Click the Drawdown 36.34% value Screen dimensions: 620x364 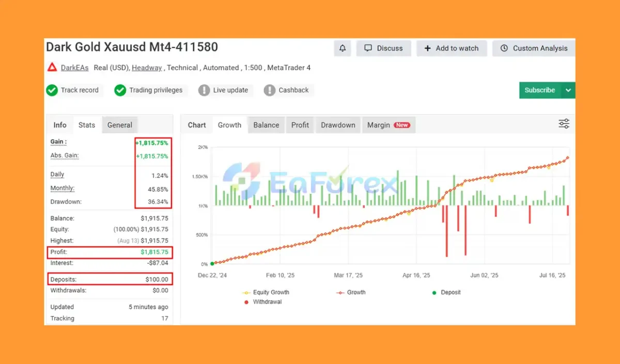158,202
